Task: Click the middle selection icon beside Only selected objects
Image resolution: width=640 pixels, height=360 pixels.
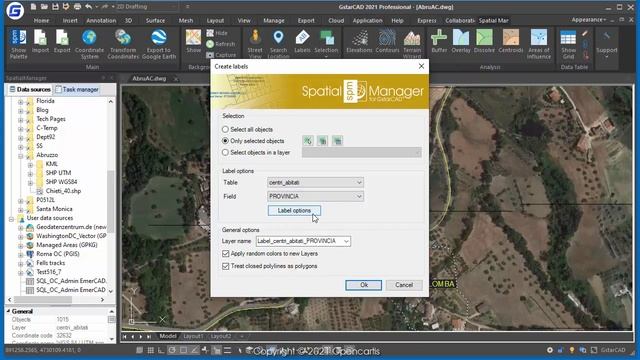Action: 322,141
